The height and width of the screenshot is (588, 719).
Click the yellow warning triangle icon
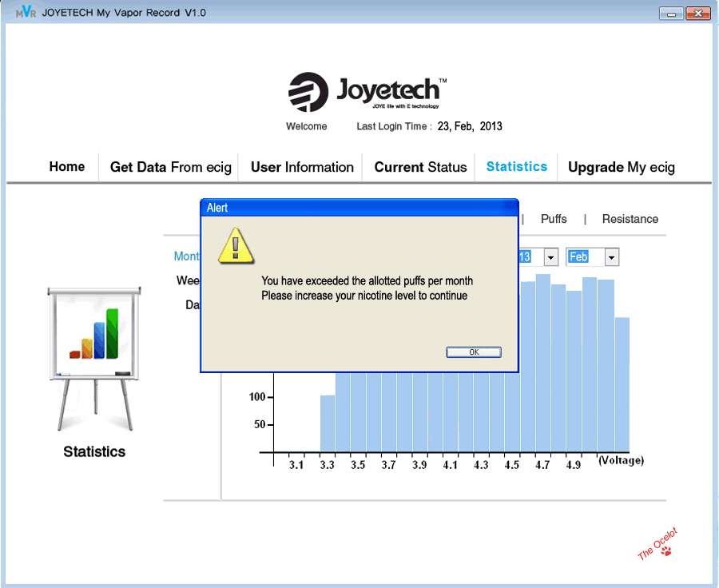(236, 246)
